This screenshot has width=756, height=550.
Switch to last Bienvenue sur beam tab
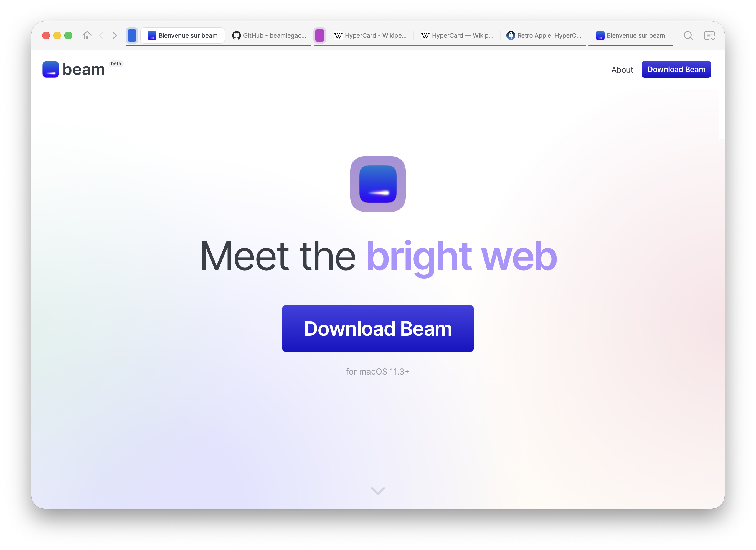pos(630,35)
